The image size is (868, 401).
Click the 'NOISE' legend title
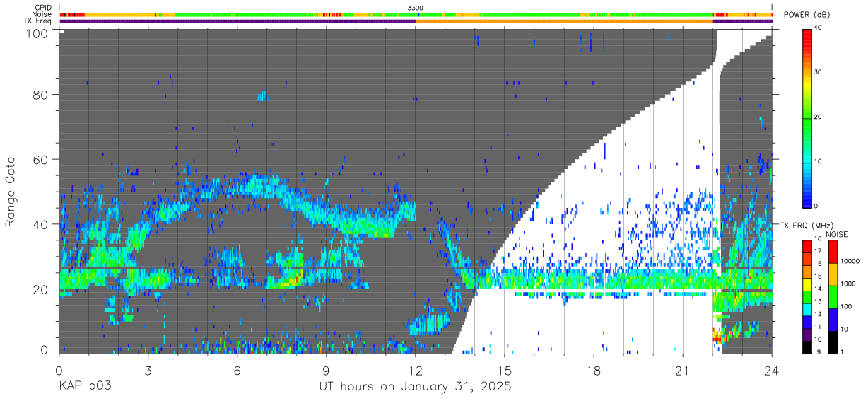[x=838, y=234]
